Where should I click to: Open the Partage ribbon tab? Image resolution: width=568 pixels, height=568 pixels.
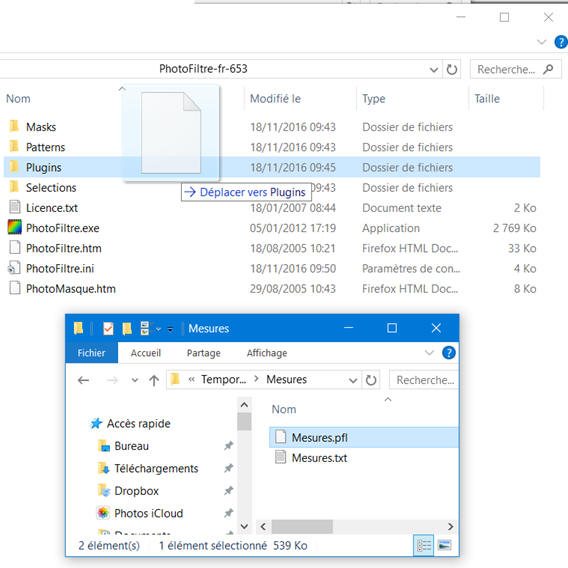pyautogui.click(x=204, y=352)
